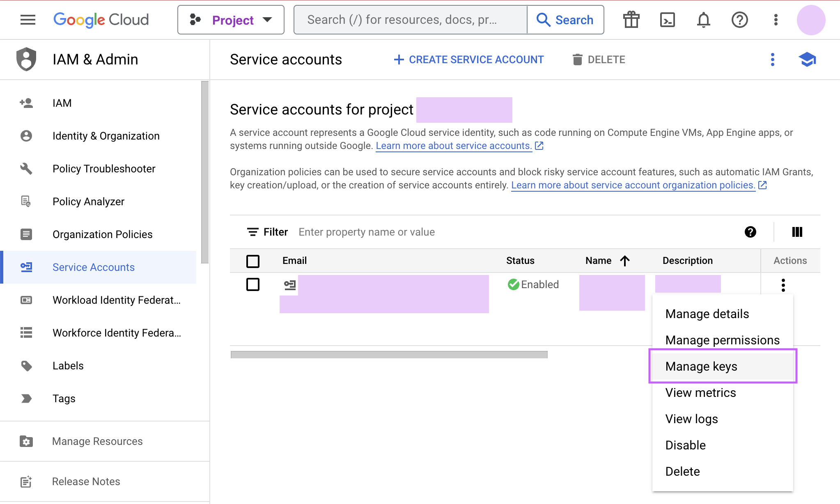The height and width of the screenshot is (504, 840).
Task: Open the Project selector dropdown
Action: (x=231, y=19)
